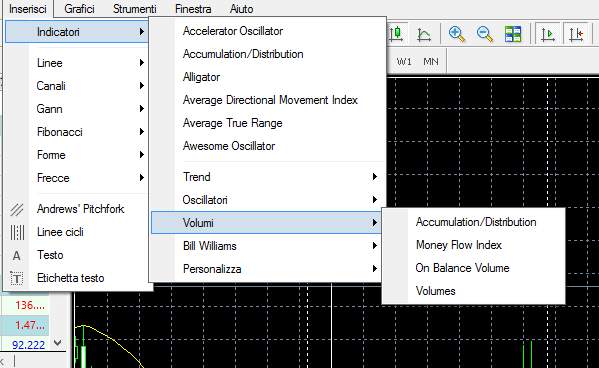Expand the Bill Williams submenu

coord(267,246)
